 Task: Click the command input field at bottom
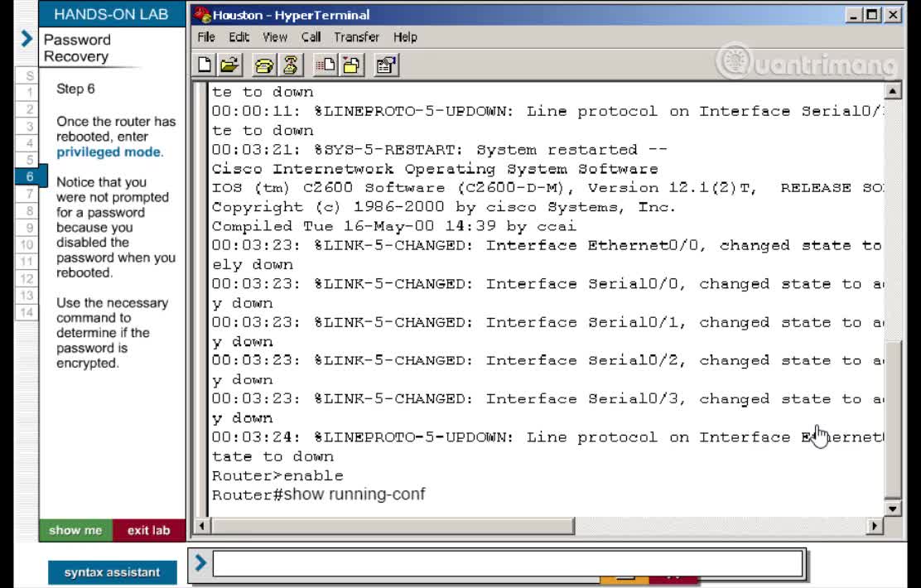click(x=508, y=563)
